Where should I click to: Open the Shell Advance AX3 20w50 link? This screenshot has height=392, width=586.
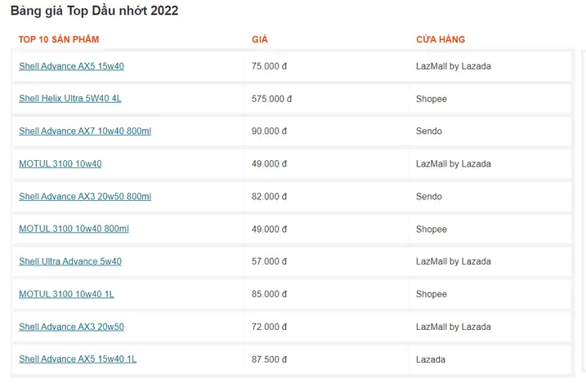point(71,327)
